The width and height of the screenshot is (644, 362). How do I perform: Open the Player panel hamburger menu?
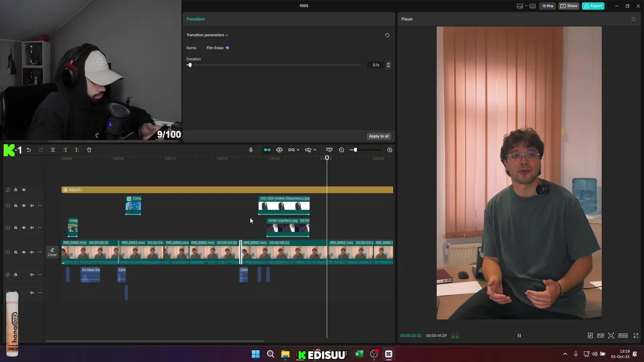(x=633, y=19)
